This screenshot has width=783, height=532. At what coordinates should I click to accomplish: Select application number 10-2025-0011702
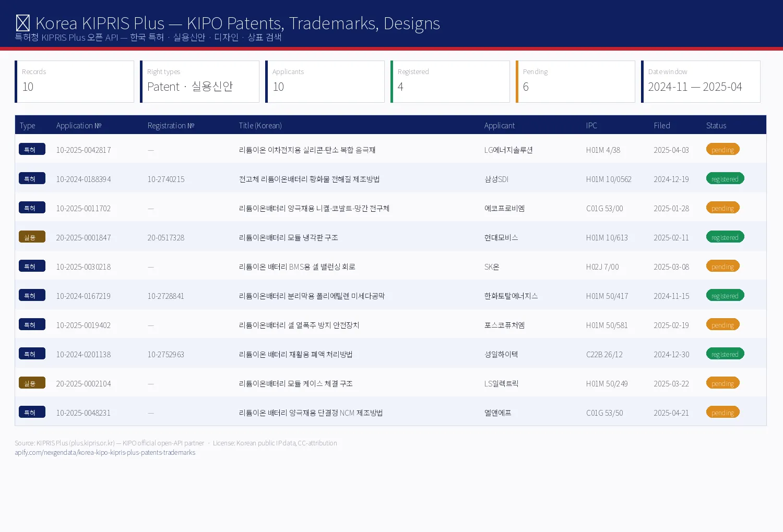coord(84,209)
